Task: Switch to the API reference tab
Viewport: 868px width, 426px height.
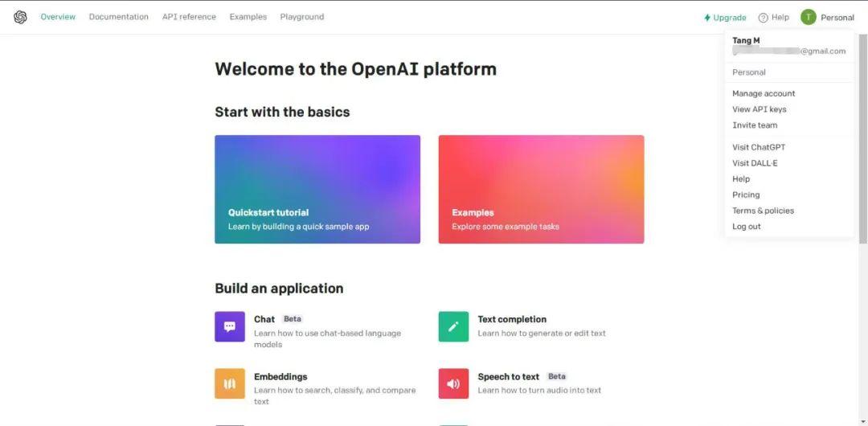Action: pyautogui.click(x=189, y=17)
